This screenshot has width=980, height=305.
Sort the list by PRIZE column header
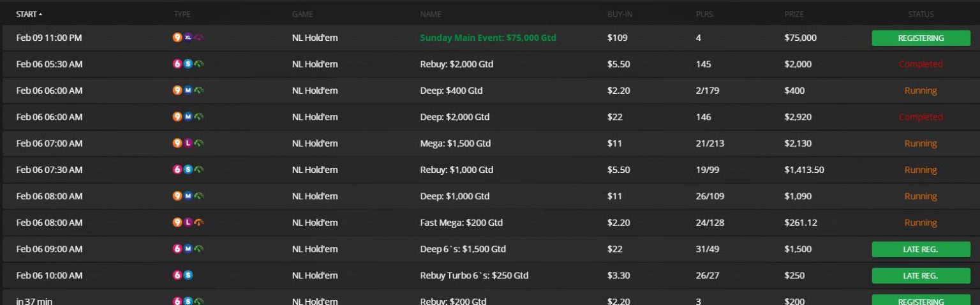(x=794, y=14)
